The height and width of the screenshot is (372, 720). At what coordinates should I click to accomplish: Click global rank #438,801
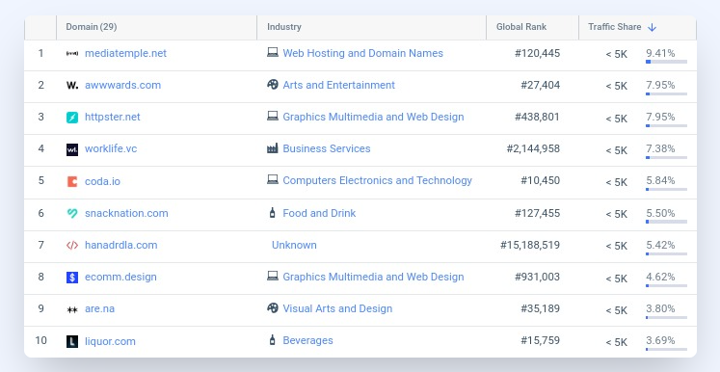537,117
